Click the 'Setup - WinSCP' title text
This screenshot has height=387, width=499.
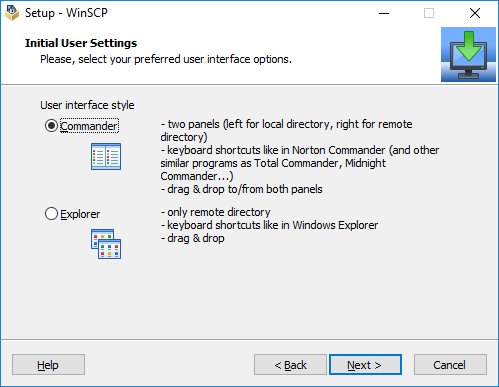66,13
